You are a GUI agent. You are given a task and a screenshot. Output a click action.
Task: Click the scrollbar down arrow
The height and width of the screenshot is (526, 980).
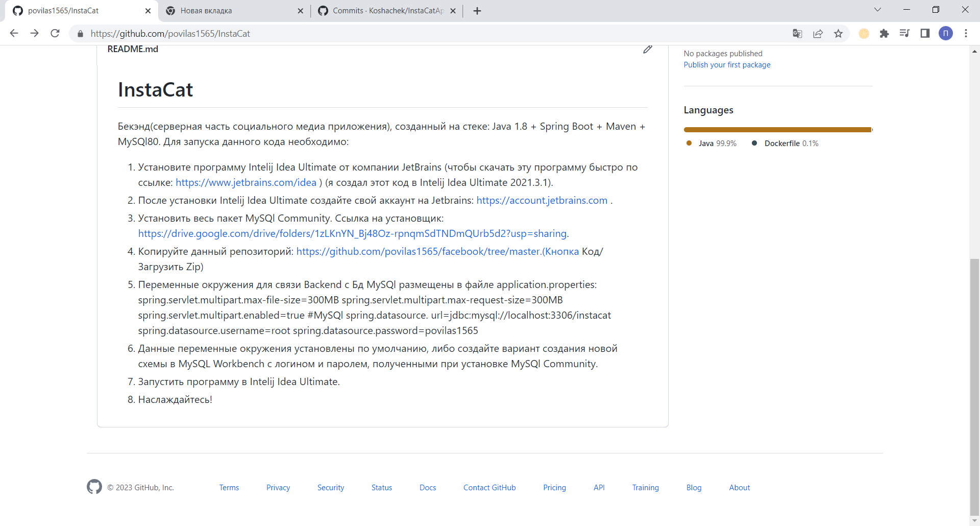pos(975,521)
